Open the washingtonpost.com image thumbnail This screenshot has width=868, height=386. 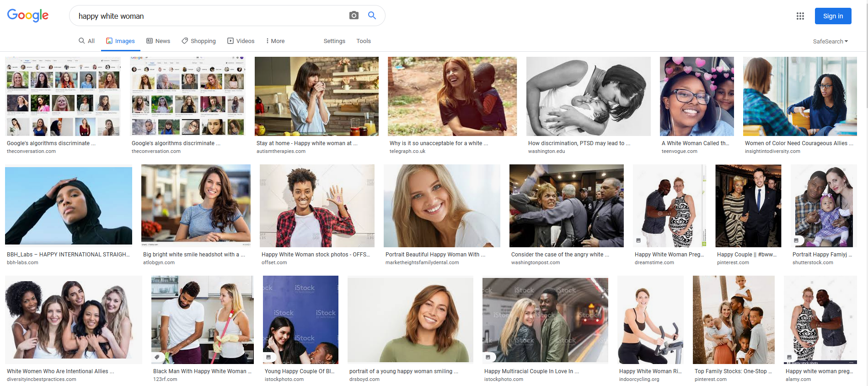[567, 206]
